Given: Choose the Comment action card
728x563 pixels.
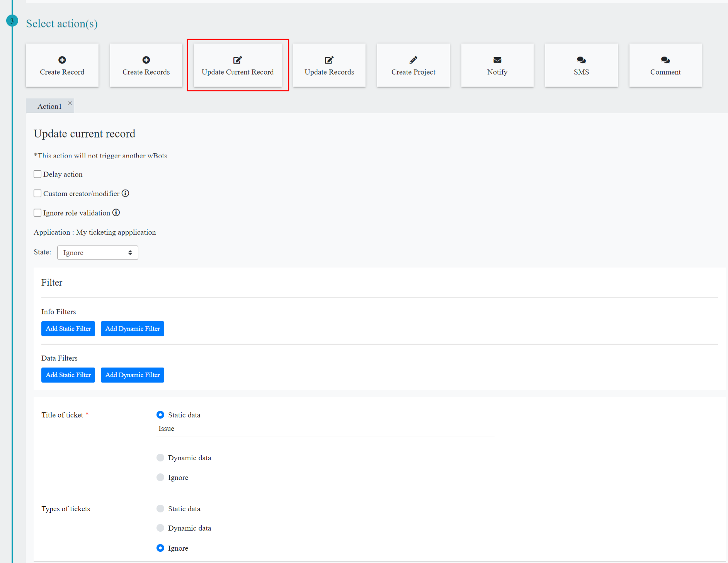Looking at the screenshot, I should pyautogui.click(x=665, y=65).
